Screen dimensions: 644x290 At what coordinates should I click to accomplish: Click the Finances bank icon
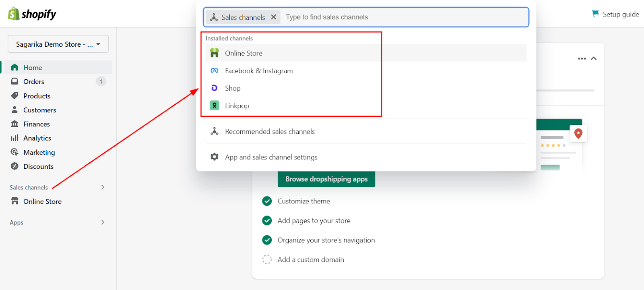coord(14,124)
